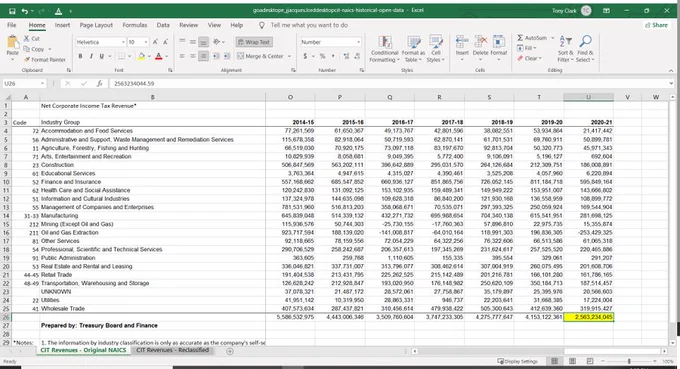Open the Fill dropdown
The width and height of the screenshot is (680, 369).
(x=527, y=48)
